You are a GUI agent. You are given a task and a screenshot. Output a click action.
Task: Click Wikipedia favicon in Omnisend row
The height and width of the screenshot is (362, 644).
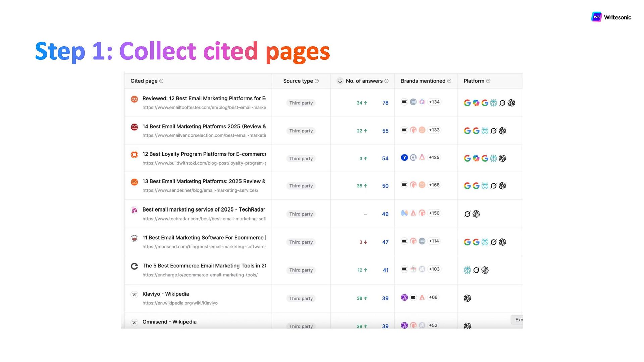tap(134, 322)
